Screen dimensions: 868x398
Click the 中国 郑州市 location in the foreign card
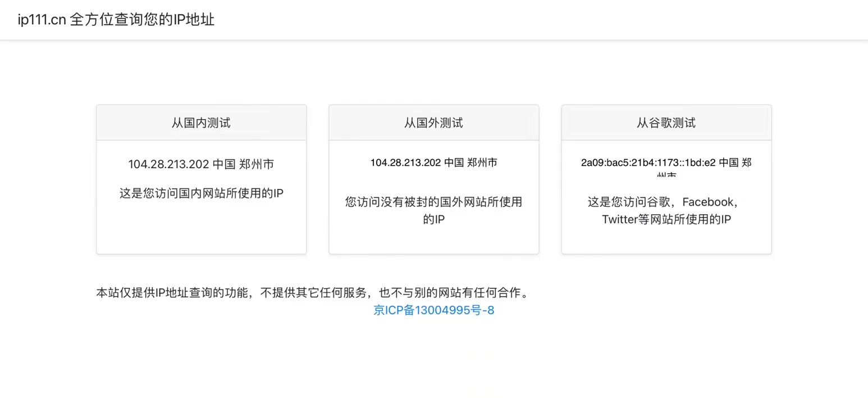click(470, 163)
